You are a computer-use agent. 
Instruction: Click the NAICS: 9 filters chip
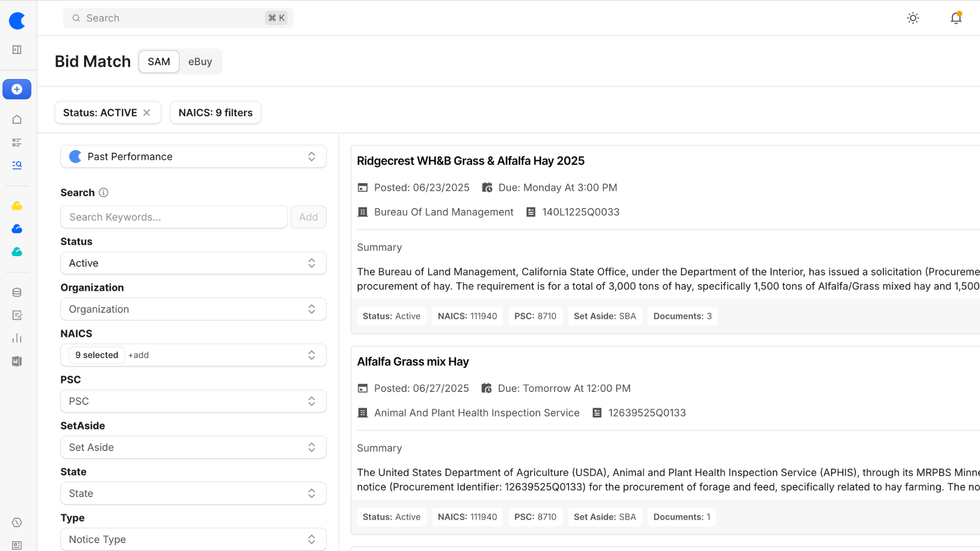215,113
